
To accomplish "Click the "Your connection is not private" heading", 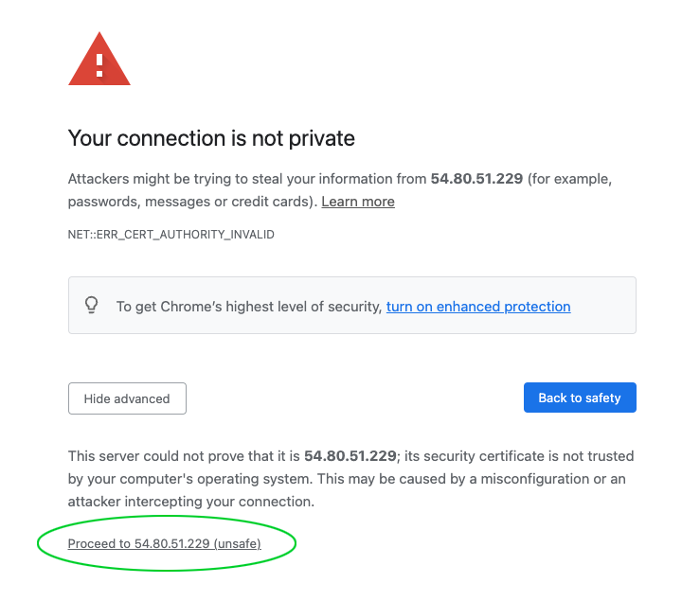I will pos(211,138).
